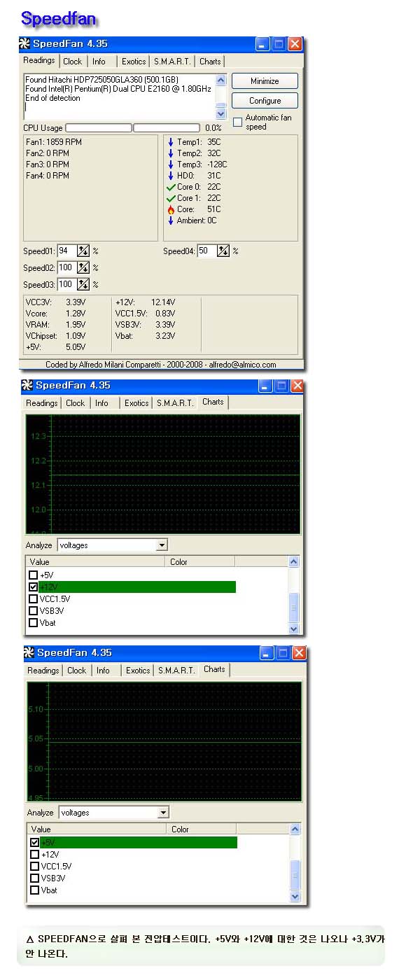Select Readings tab in top window
Image resolution: width=420 pixels, height=980 pixels.
pos(40,60)
